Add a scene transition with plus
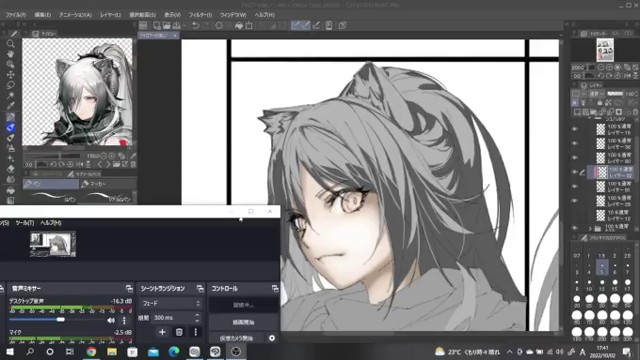 162,332
